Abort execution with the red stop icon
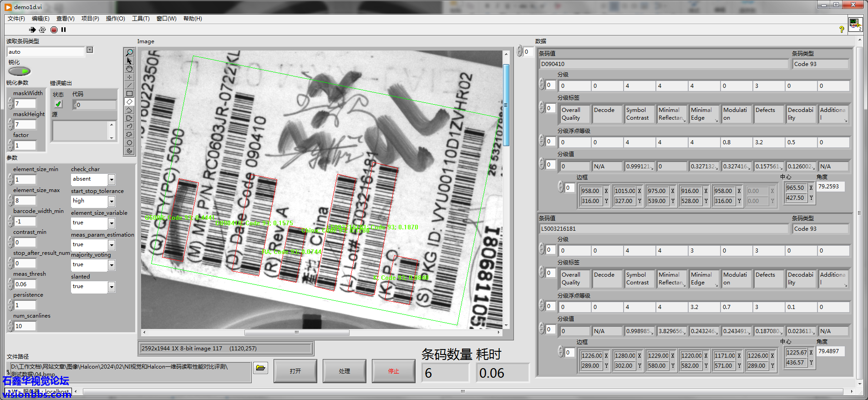Screen dimensions: 868x400 click(54, 30)
